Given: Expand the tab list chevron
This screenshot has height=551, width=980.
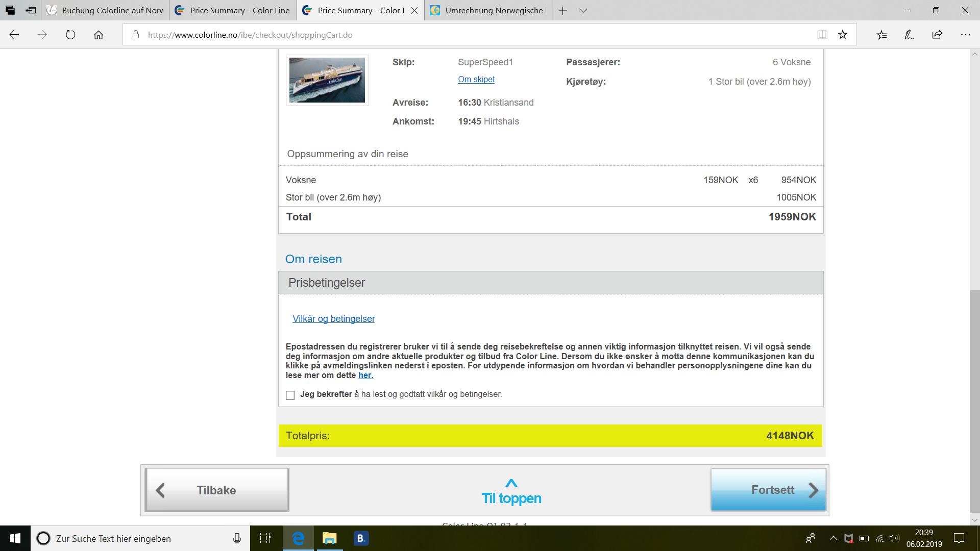Looking at the screenshot, I should 583,10.
